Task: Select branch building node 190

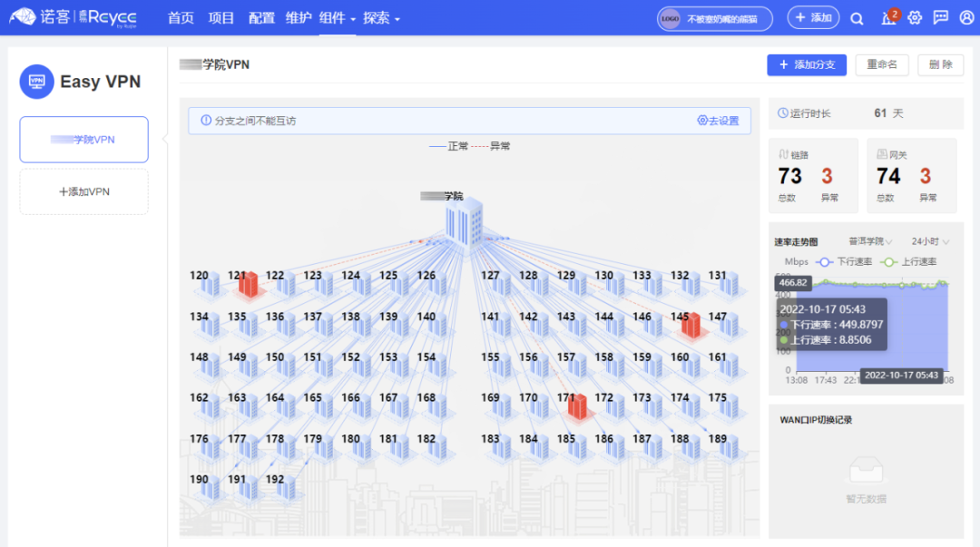Action: point(211,489)
